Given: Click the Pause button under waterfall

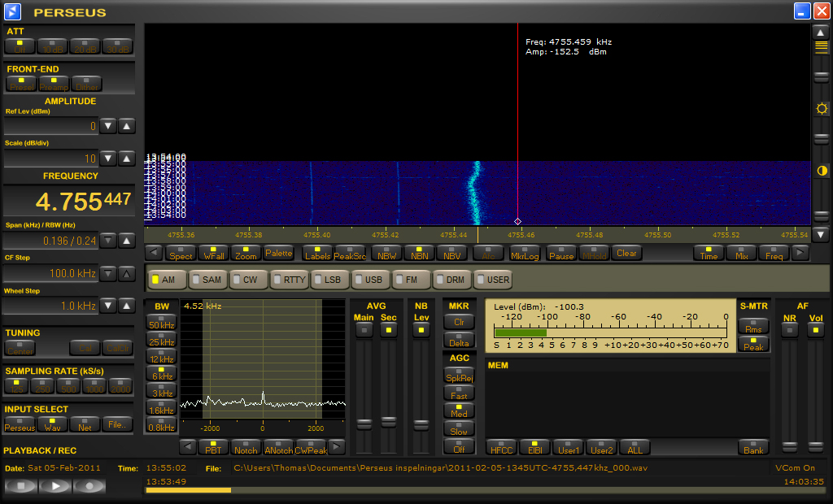Looking at the screenshot, I should [x=561, y=253].
